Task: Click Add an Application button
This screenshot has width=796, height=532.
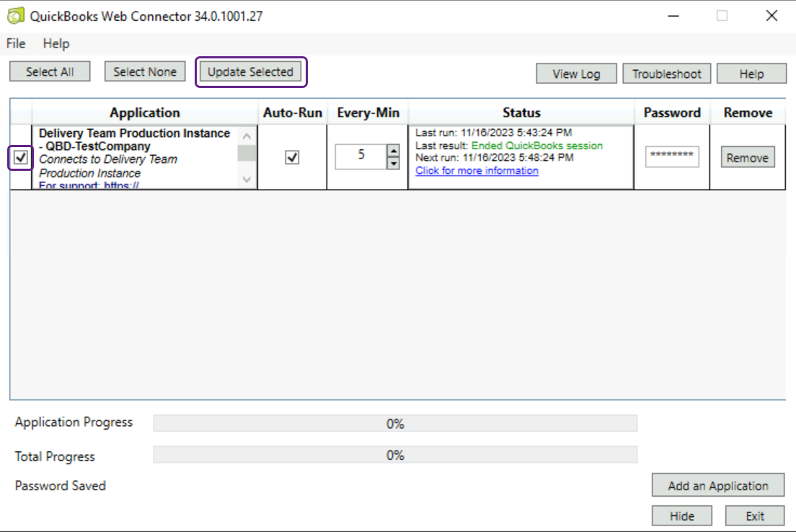Action: tap(717, 486)
